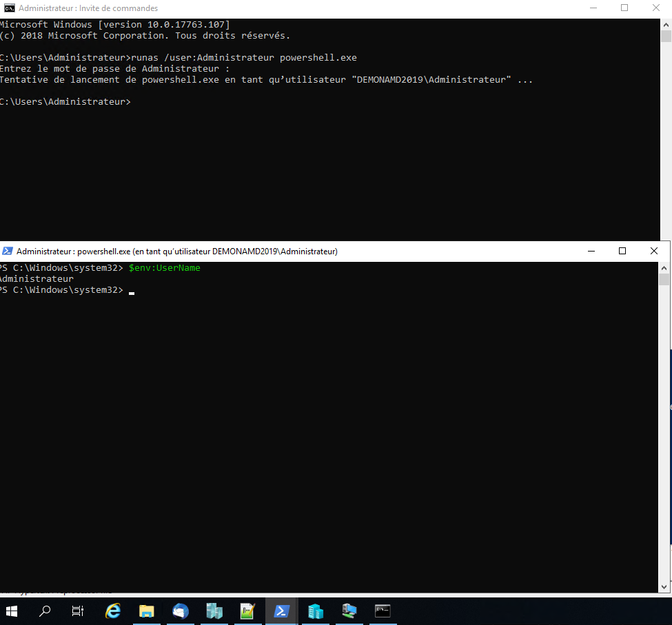Open Thunderbird mail icon in taskbar
The width and height of the screenshot is (672, 625).
[181, 611]
